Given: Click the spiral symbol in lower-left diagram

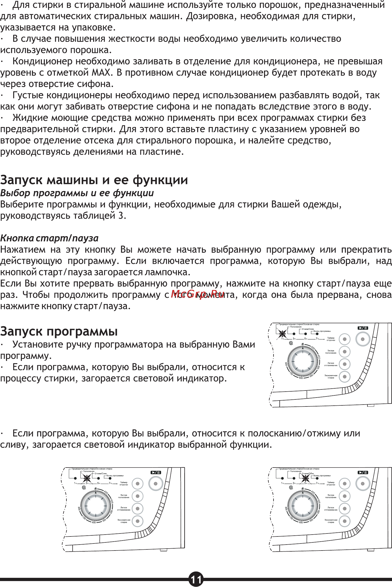Looking at the screenshot, I should point(84,488).
